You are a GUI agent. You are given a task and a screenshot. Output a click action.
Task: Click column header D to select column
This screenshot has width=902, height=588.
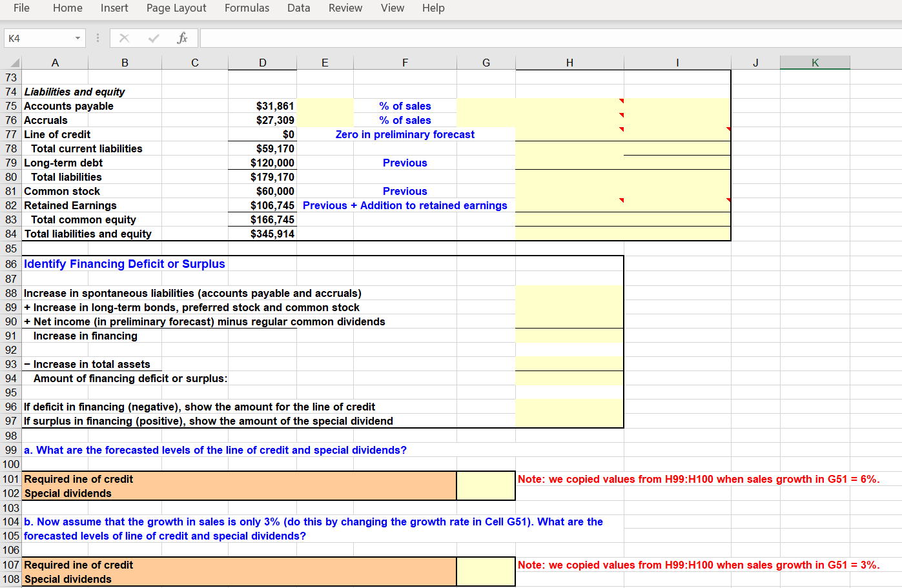262,62
